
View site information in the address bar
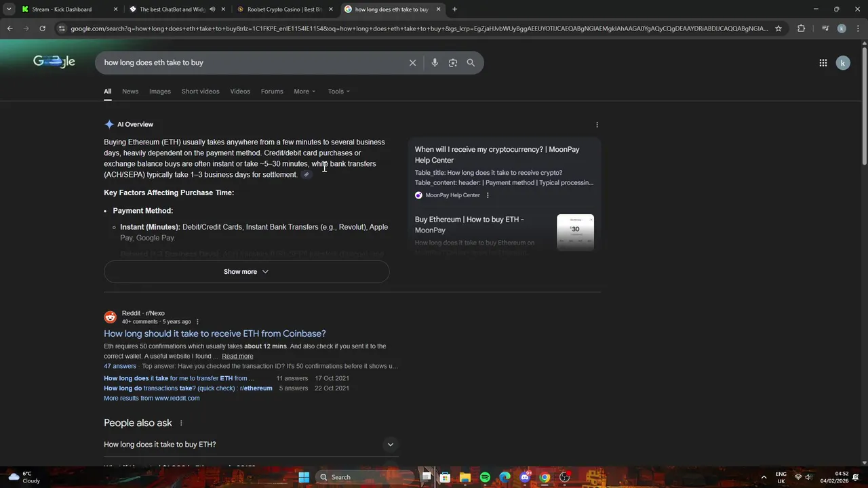click(x=62, y=28)
